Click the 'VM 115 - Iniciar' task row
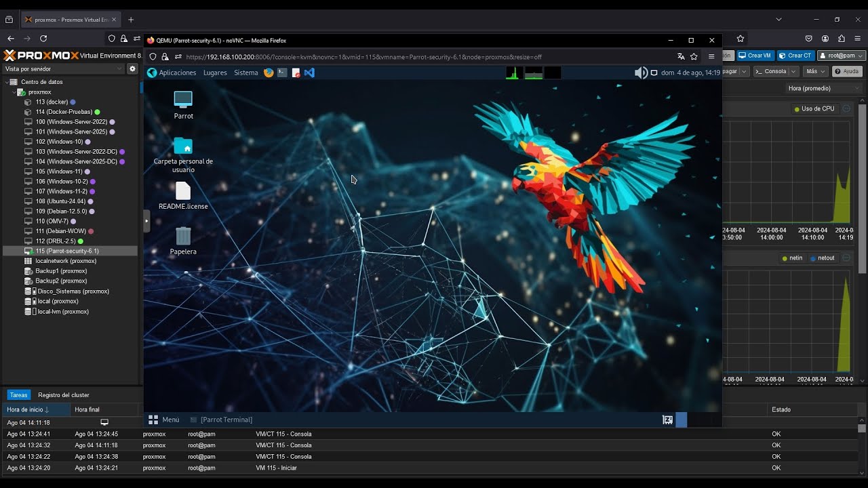 (x=431, y=468)
